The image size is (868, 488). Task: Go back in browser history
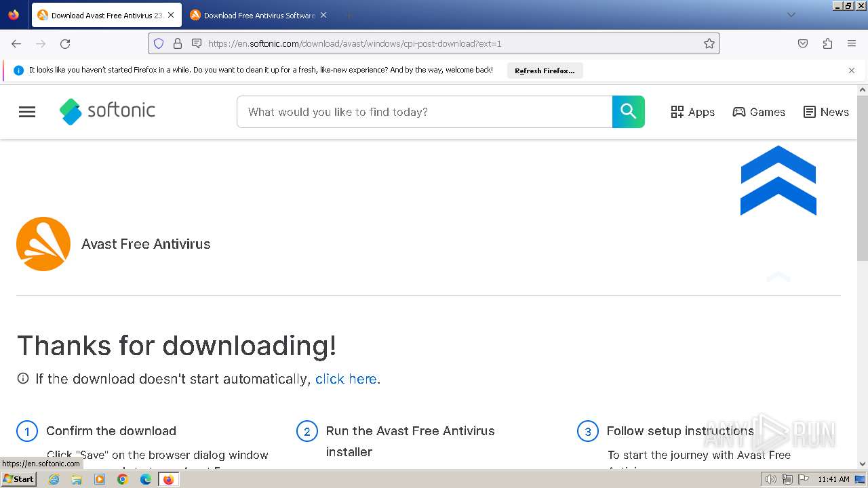(x=16, y=43)
